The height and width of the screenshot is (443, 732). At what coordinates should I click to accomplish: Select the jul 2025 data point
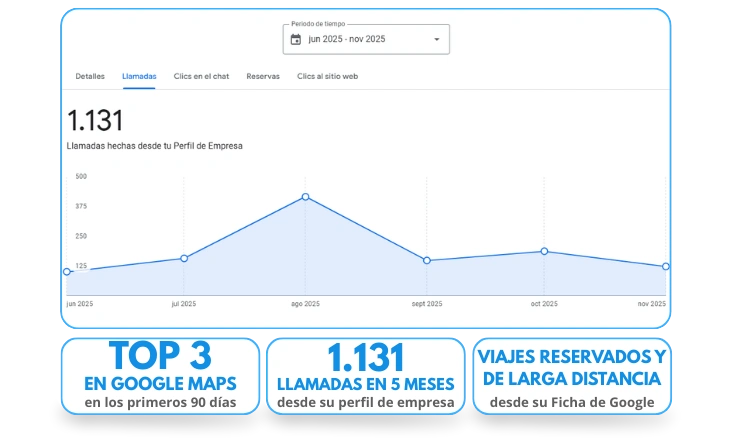[x=184, y=258]
